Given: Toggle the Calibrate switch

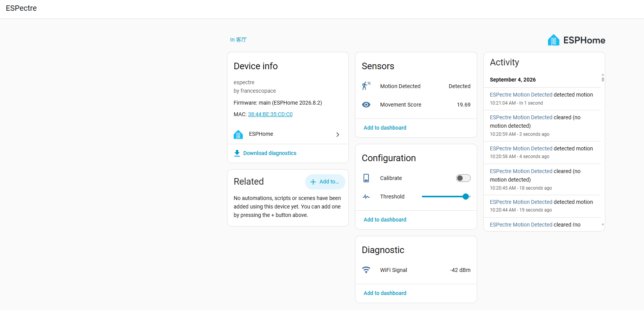Looking at the screenshot, I should [x=463, y=178].
